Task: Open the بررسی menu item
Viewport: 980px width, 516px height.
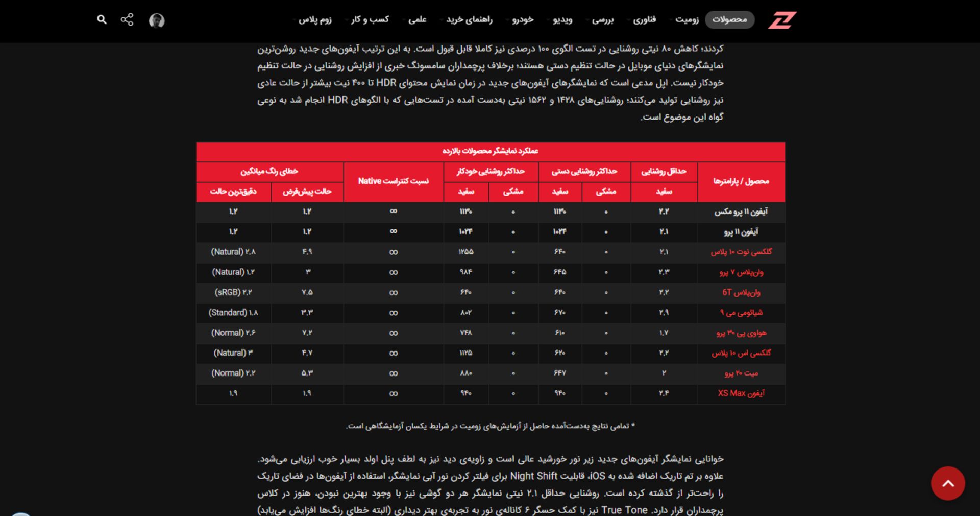Action: (603, 20)
